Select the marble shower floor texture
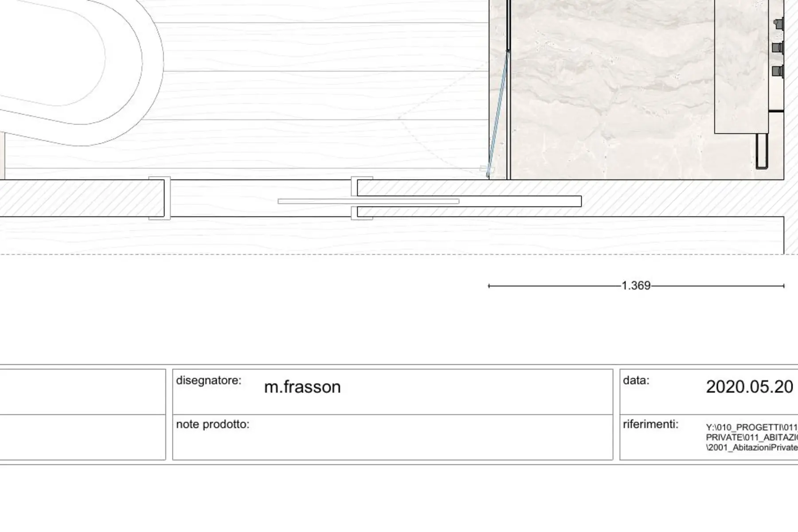 (x=612, y=89)
